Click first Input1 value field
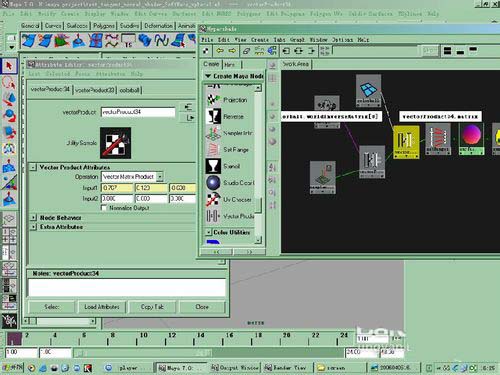Screen dimensions: 500x375 pyautogui.click(x=117, y=188)
